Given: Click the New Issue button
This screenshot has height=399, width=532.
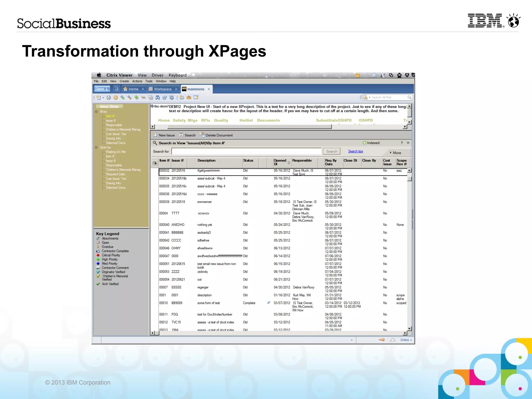Looking at the screenshot, I should pos(164,135).
